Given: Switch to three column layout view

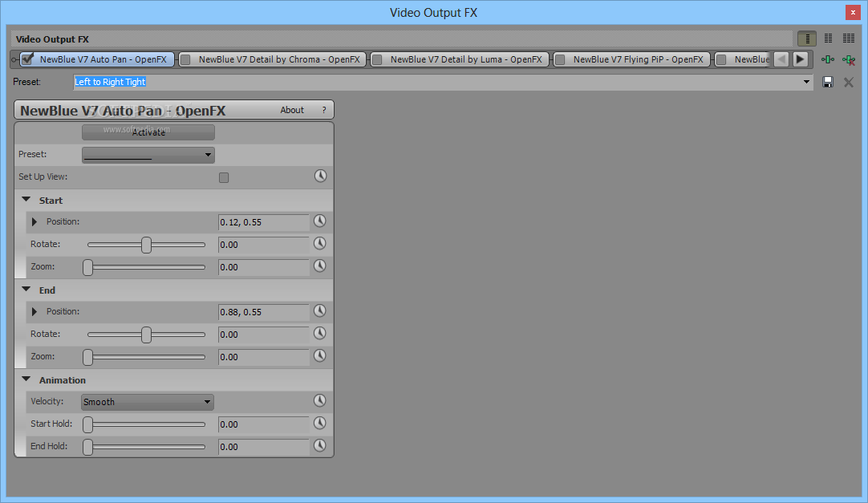Looking at the screenshot, I should click(x=849, y=39).
